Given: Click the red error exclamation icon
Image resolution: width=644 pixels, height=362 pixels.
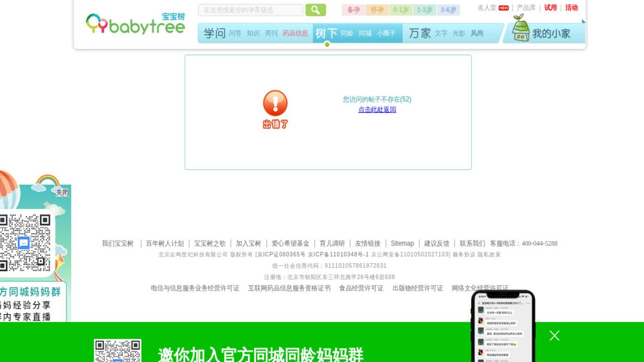Looking at the screenshot, I should [275, 103].
